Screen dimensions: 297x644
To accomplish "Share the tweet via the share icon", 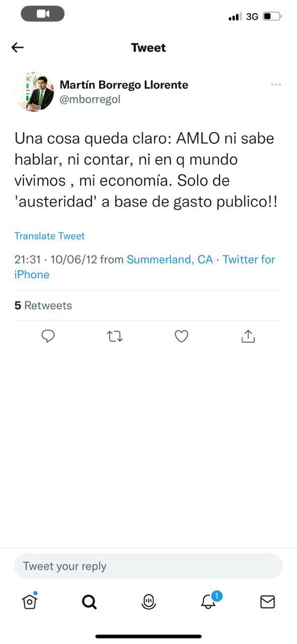I will tap(248, 336).
